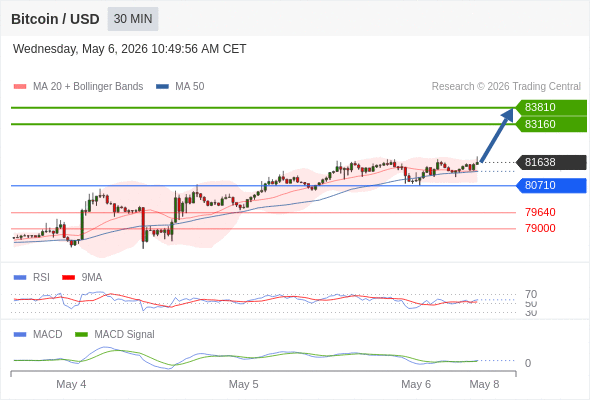This screenshot has width=590, height=400.
Task: Click the 30 MIN timeframe badge
Action: (133, 19)
